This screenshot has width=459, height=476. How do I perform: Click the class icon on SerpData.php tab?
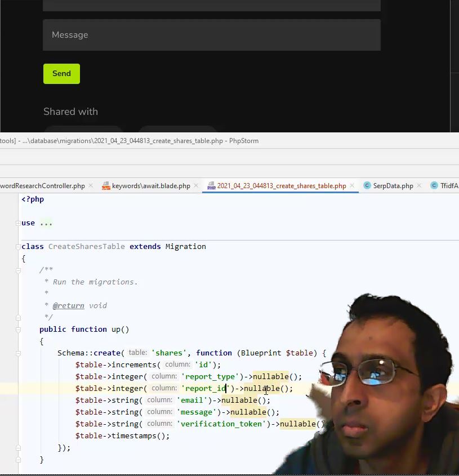click(367, 186)
